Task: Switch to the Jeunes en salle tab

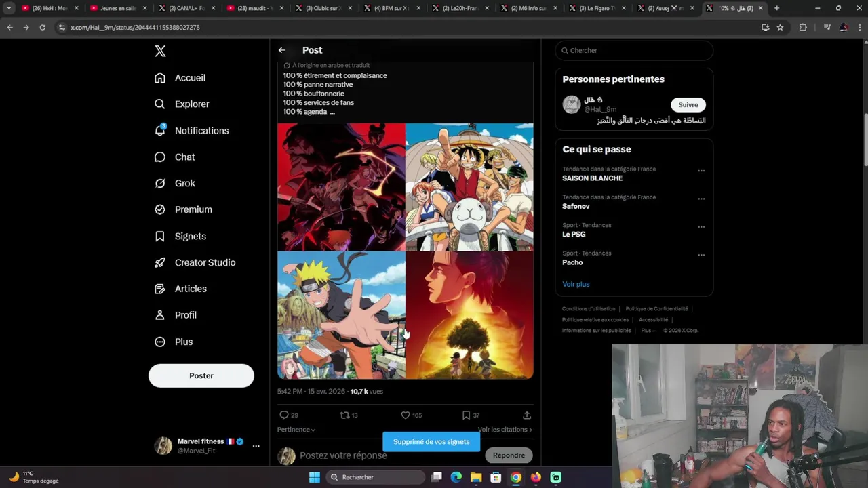Action: (119, 8)
